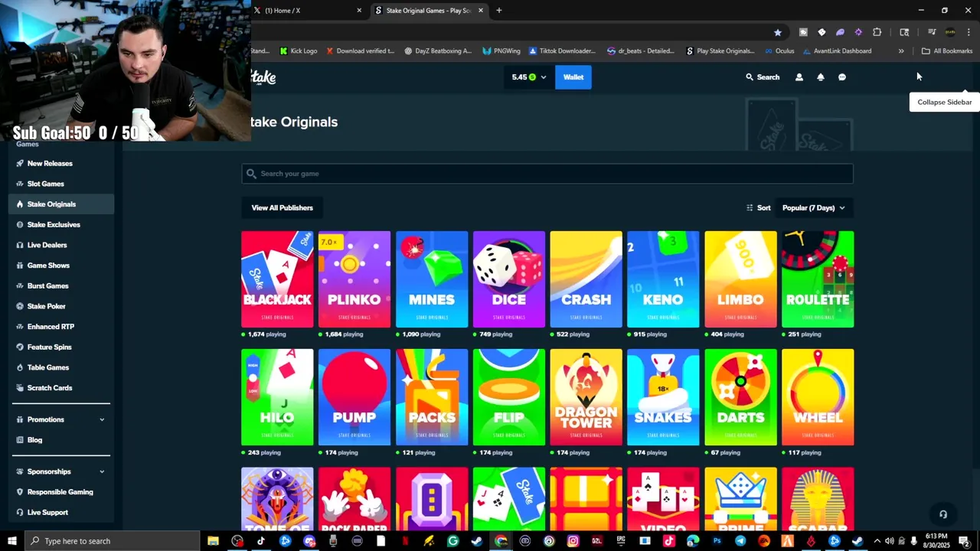Open the notifications bell
Screen dimensions: 980x551
(821, 77)
